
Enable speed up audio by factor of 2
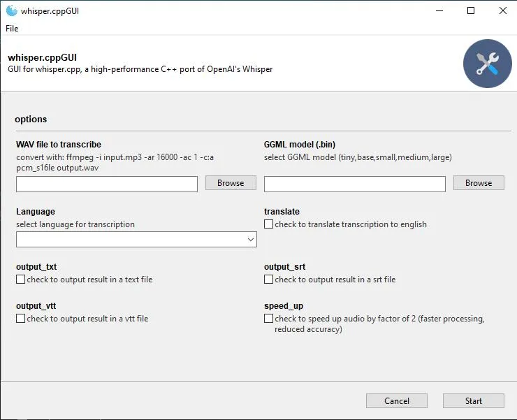point(268,319)
